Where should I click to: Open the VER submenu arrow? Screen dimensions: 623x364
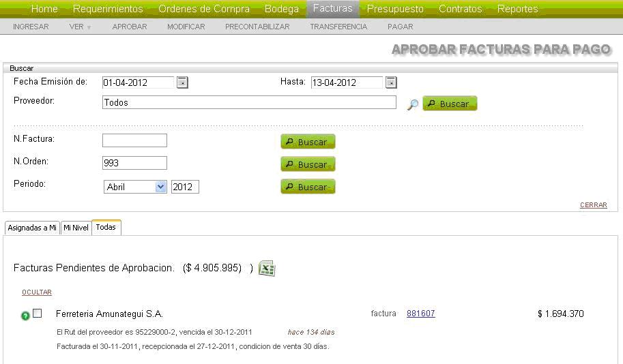89,27
